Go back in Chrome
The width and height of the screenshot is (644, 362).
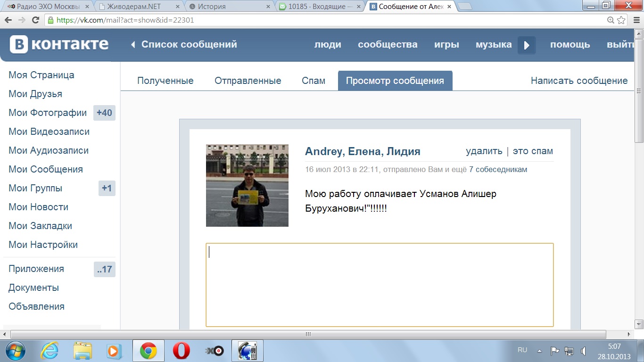pos(8,20)
